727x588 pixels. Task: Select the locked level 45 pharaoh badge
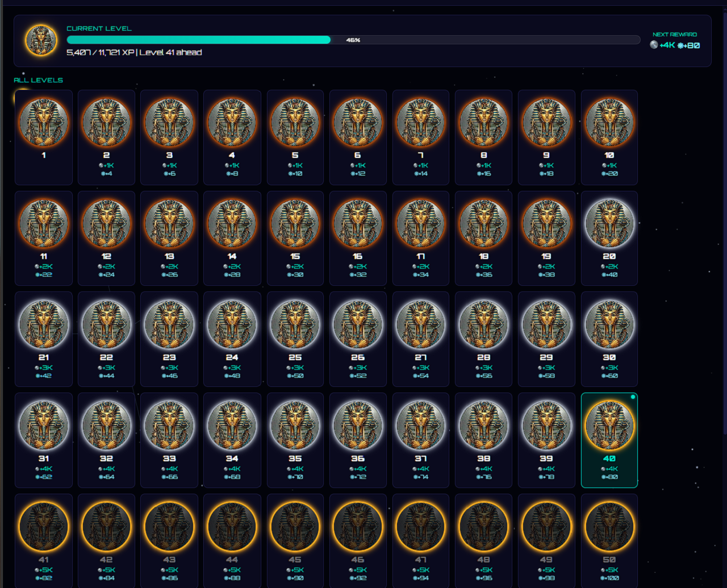pyautogui.click(x=295, y=527)
